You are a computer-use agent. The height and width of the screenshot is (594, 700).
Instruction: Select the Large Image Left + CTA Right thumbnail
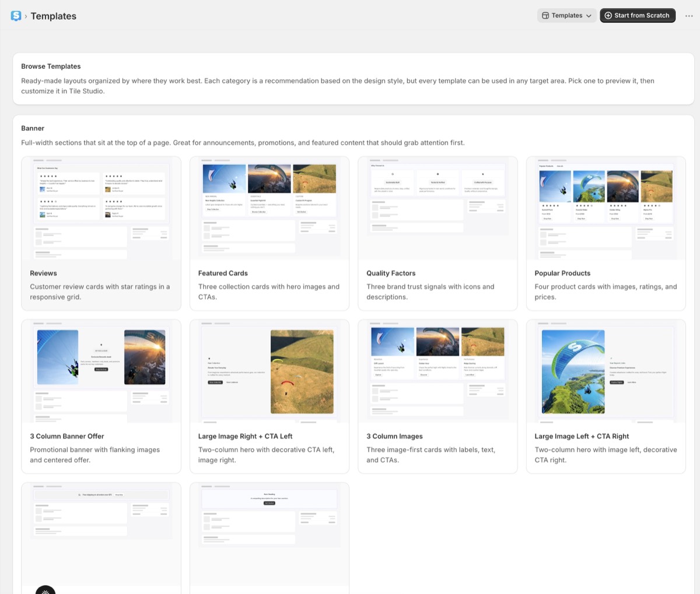[x=606, y=371]
